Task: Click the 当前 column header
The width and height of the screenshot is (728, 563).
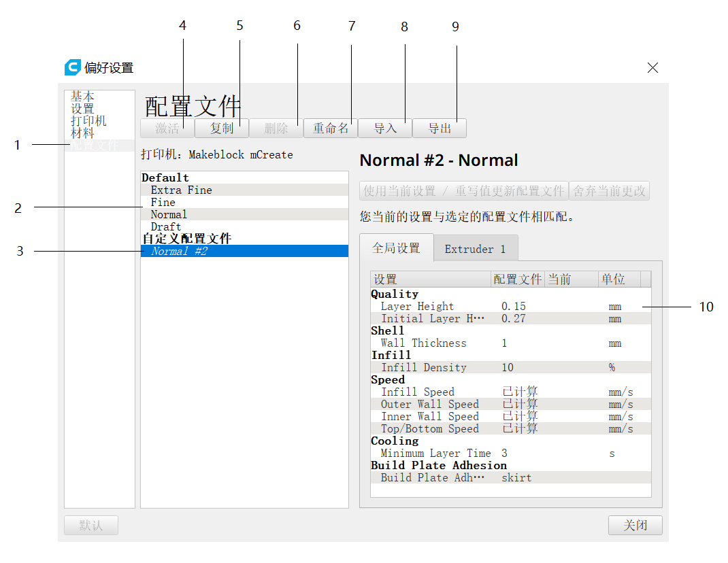Action: click(571, 279)
